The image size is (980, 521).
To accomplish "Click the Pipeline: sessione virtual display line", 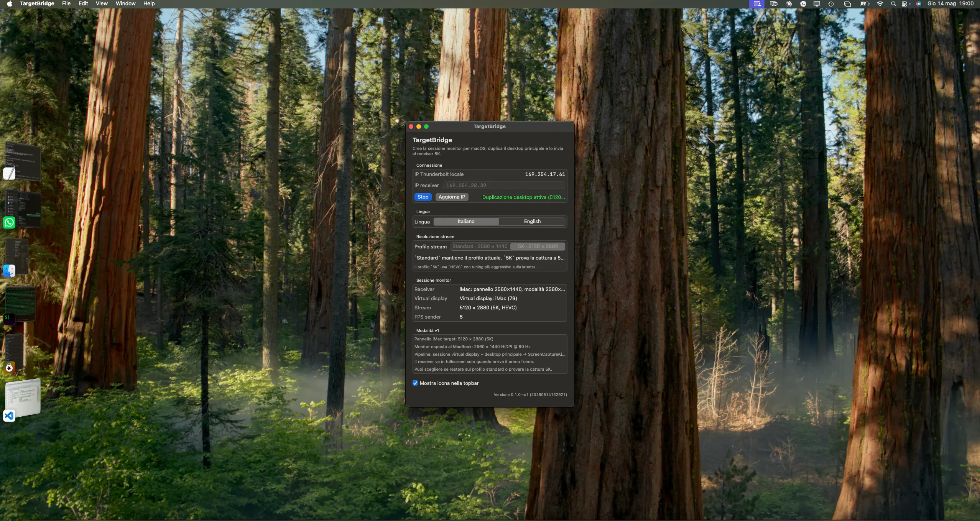I will [x=490, y=354].
